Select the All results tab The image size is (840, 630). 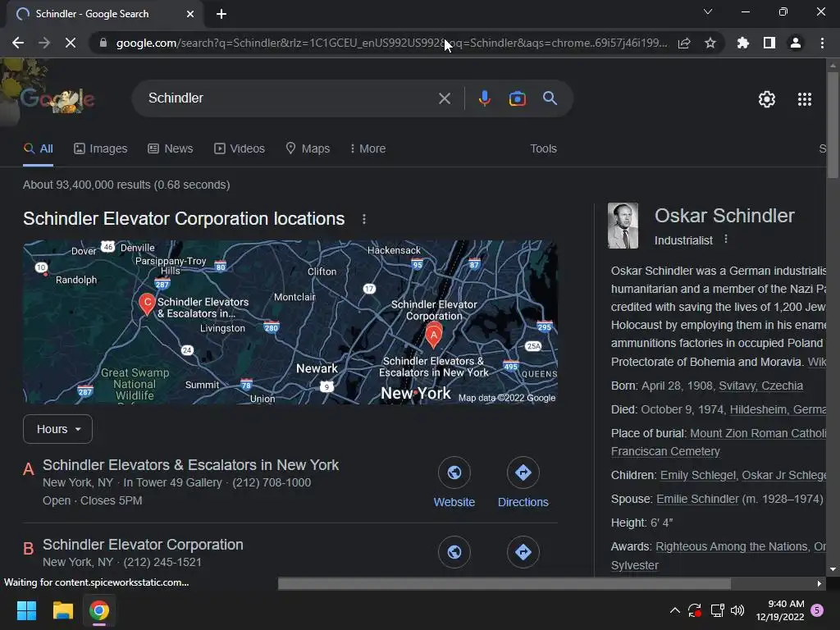38,149
